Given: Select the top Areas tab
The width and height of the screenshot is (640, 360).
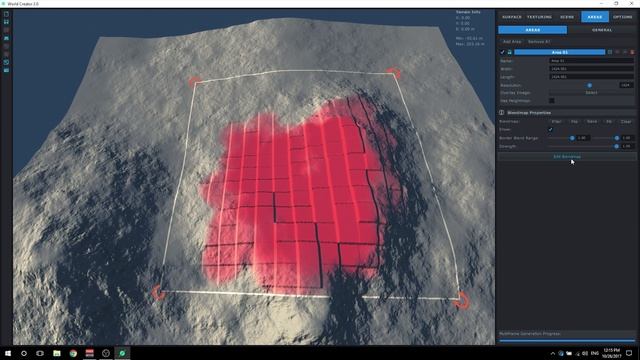Looking at the screenshot, I should pyautogui.click(x=595, y=17).
